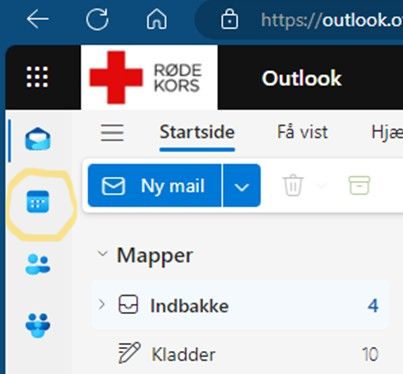Compose with the Ny mail button
This screenshot has width=403, height=374.
click(x=154, y=186)
